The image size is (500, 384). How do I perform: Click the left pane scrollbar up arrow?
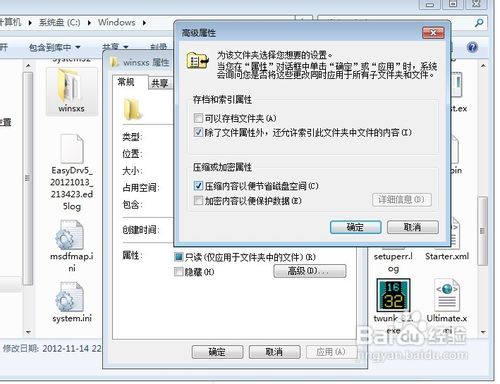28,66
